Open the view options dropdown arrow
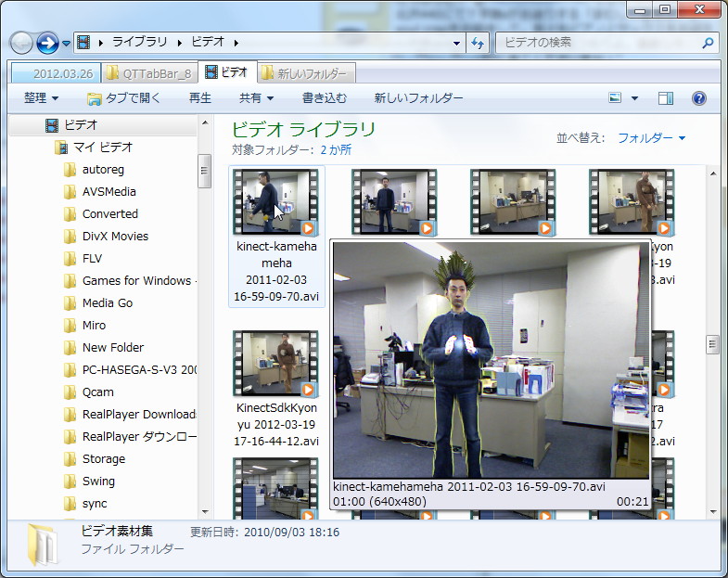 point(634,98)
